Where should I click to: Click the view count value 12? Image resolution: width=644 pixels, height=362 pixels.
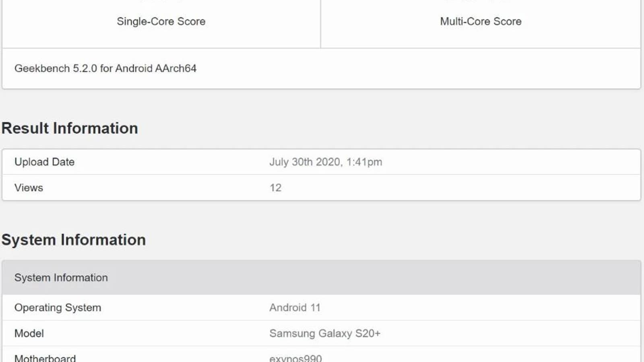[x=275, y=187]
